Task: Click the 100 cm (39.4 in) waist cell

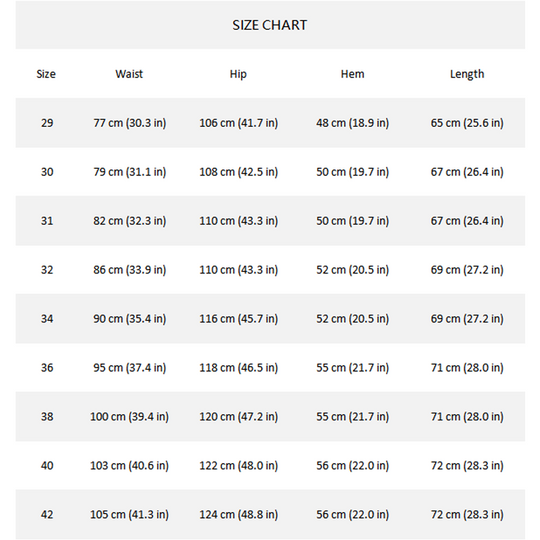Action: tap(129, 417)
